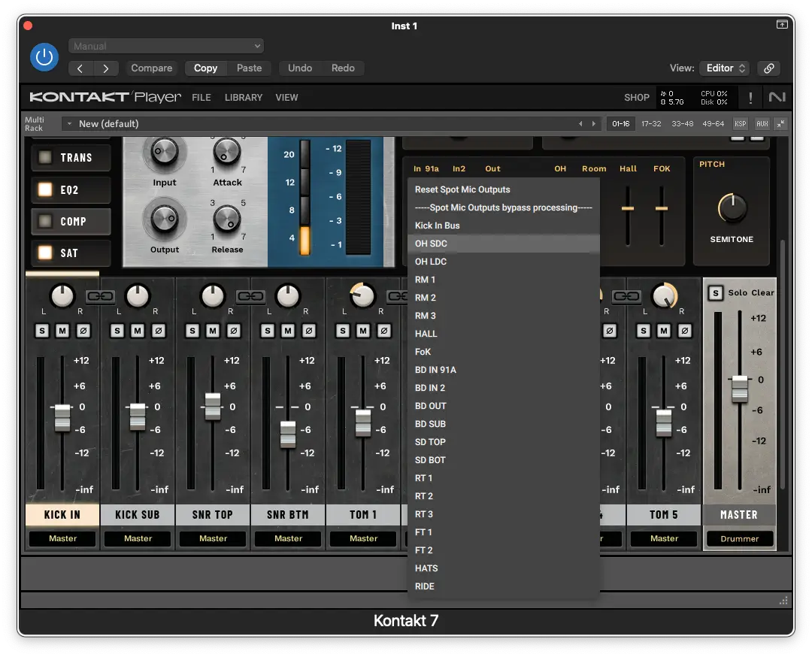
Task: Mute the Kick Sub channel
Action: [x=138, y=330]
